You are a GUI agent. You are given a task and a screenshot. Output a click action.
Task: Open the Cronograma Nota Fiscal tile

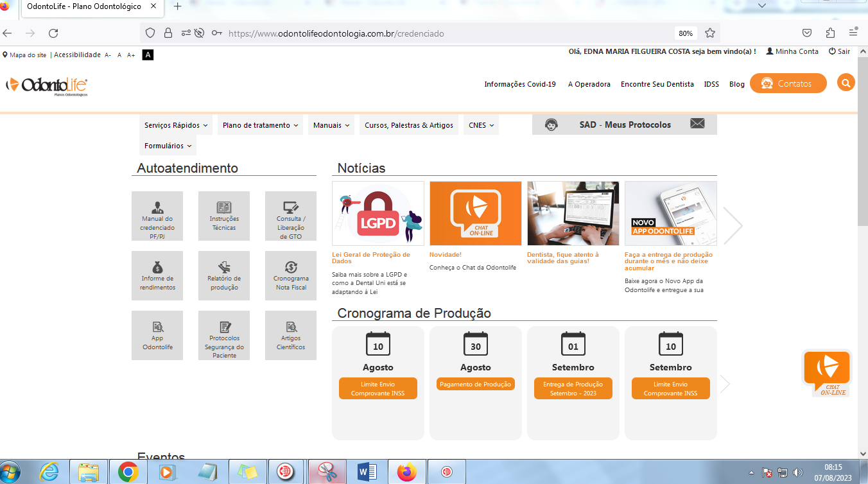(x=291, y=276)
